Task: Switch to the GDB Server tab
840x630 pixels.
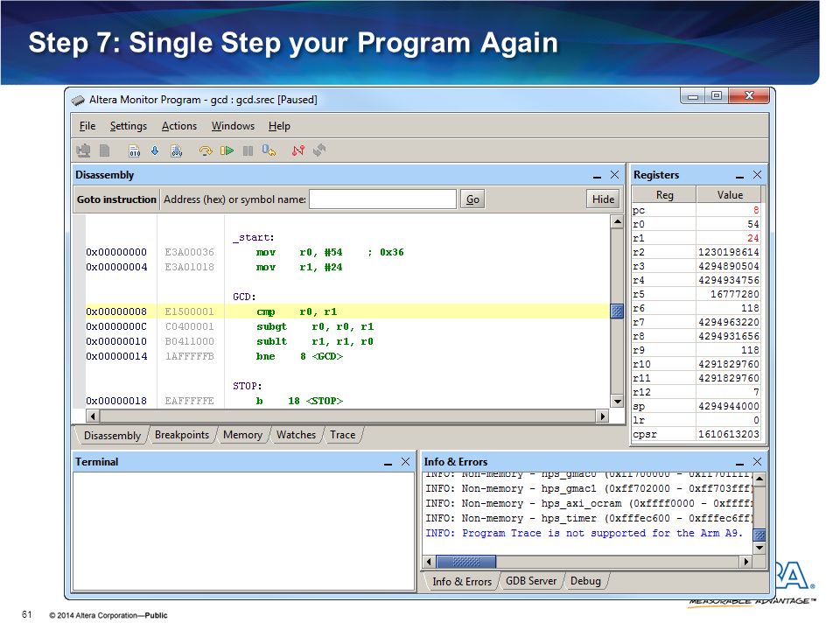Action: tap(531, 581)
